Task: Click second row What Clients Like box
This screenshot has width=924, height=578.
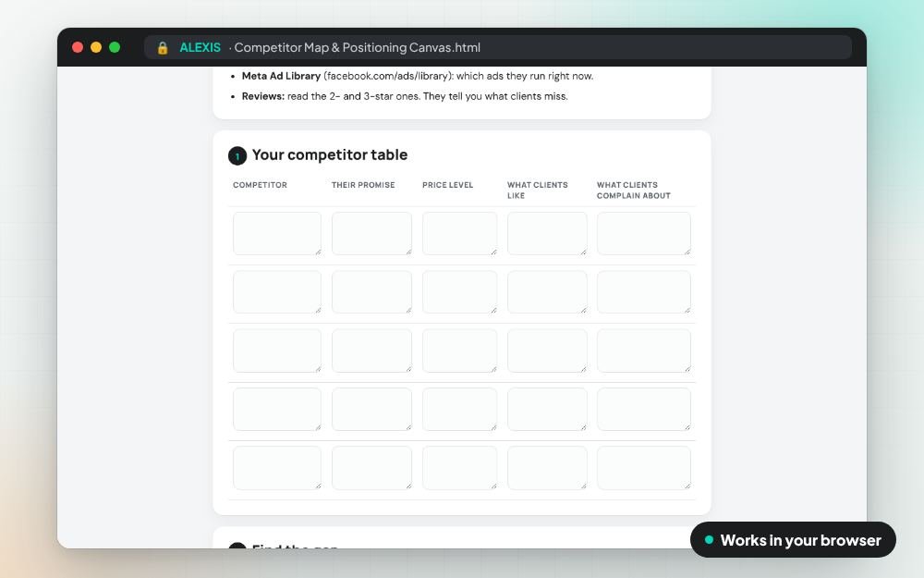Action: 547,292
